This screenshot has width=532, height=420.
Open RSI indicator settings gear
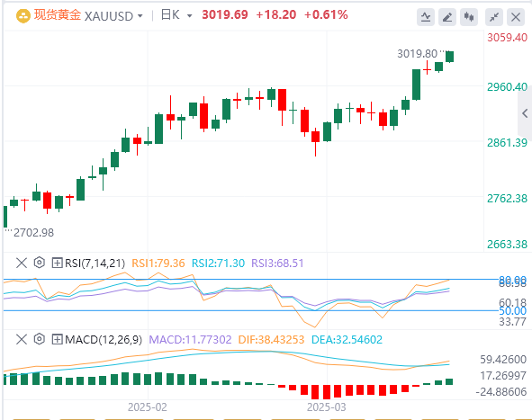tap(40, 263)
